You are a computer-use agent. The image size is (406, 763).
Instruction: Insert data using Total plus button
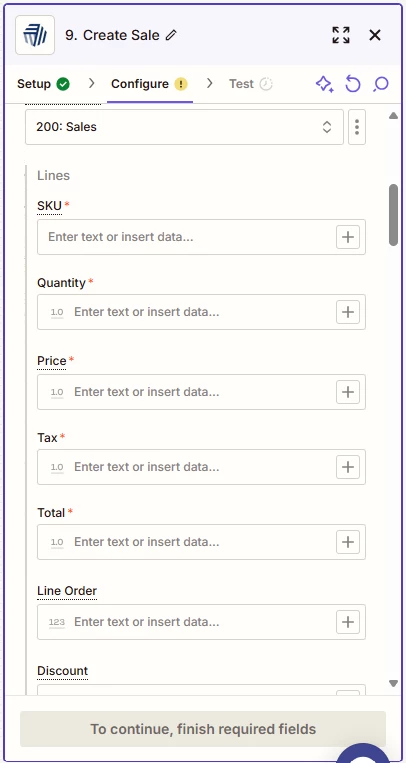348,542
